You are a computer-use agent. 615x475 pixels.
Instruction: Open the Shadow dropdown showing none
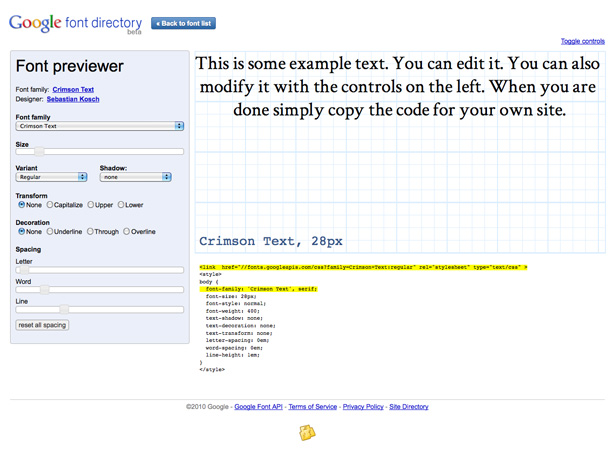[135, 177]
